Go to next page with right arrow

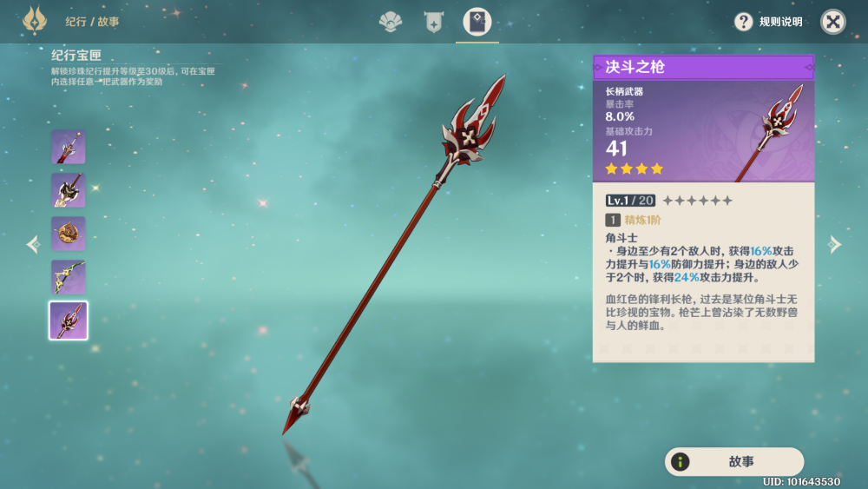[x=834, y=244]
